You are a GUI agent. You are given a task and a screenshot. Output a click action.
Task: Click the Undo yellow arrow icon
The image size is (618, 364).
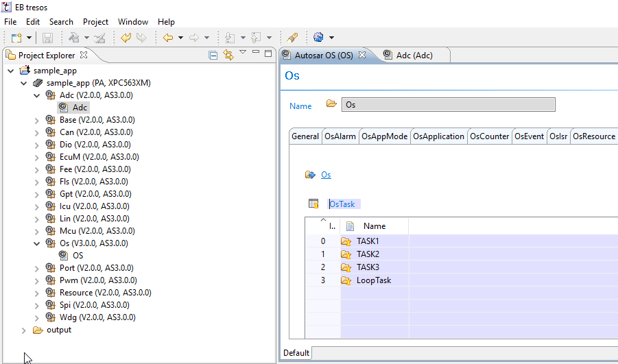(x=126, y=38)
